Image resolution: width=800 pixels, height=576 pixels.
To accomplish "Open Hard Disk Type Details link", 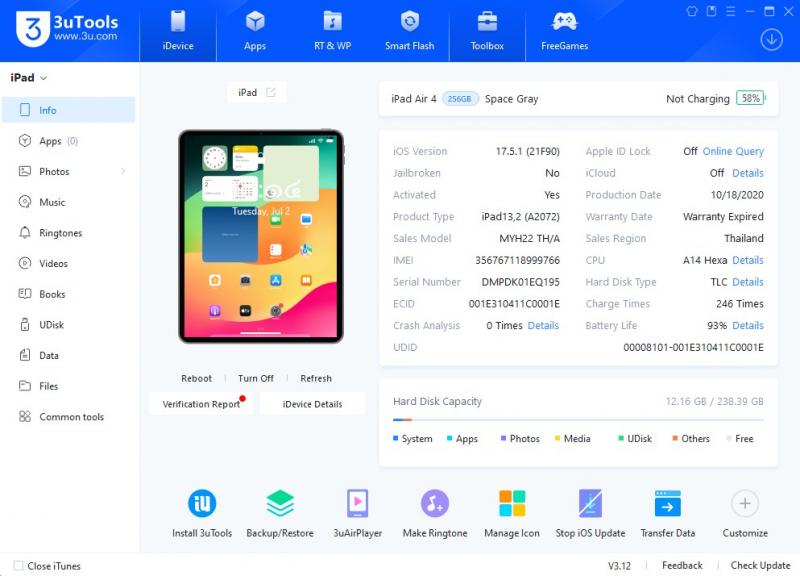I will point(748,282).
